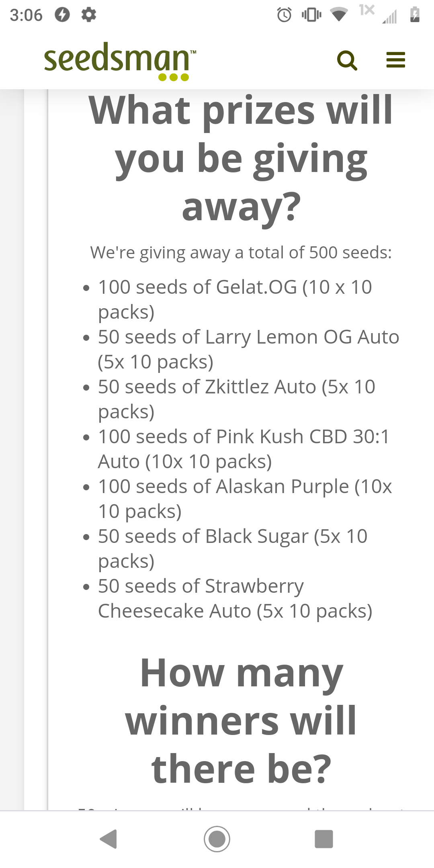The height and width of the screenshot is (868, 434).
Task: Tap the clock time 3:06
Action: click(26, 15)
